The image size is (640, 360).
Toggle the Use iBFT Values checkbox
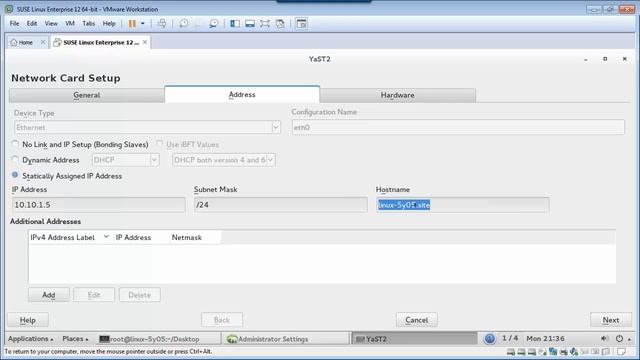click(x=160, y=144)
